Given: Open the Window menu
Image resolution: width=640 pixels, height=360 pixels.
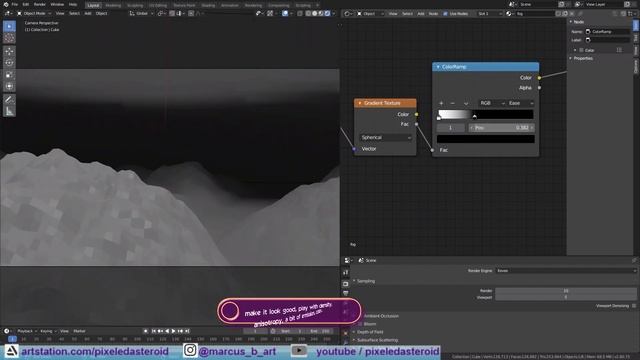Looking at the screenshot, I should [57, 4].
